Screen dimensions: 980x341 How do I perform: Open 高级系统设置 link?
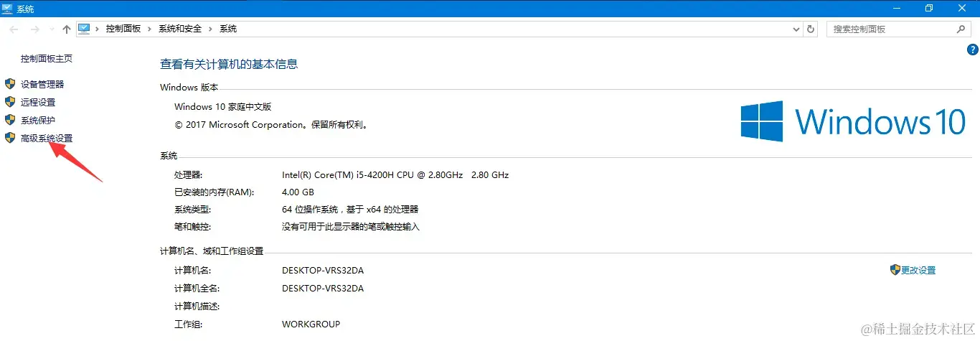point(47,138)
